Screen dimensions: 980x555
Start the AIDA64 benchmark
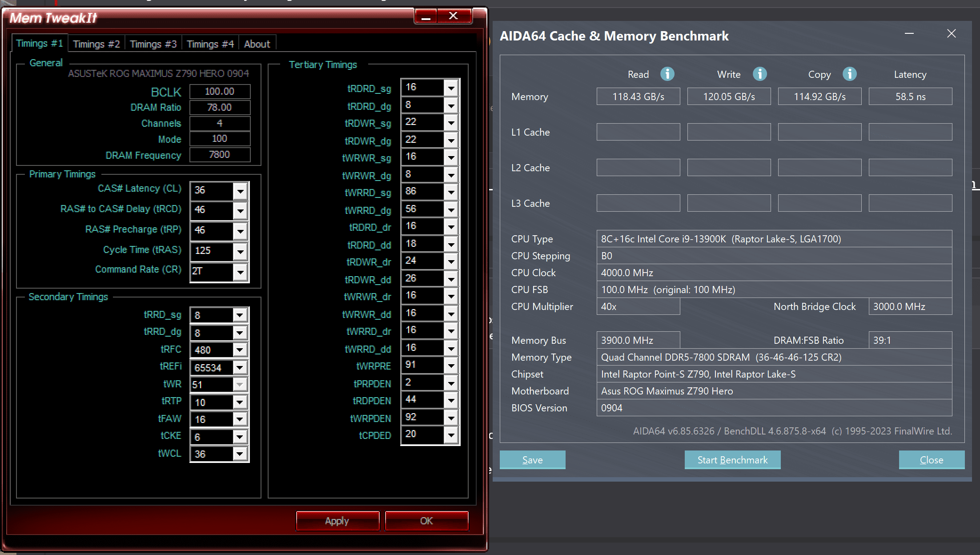pyautogui.click(x=732, y=460)
